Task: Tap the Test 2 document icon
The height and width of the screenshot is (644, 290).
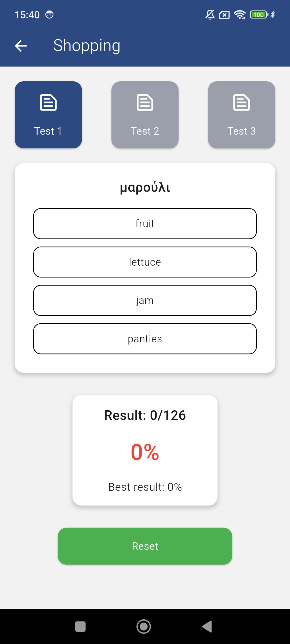Action: click(x=145, y=102)
